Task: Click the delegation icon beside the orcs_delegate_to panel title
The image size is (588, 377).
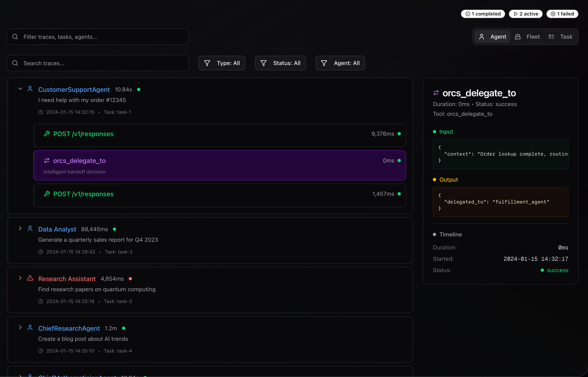Action: 436,92
